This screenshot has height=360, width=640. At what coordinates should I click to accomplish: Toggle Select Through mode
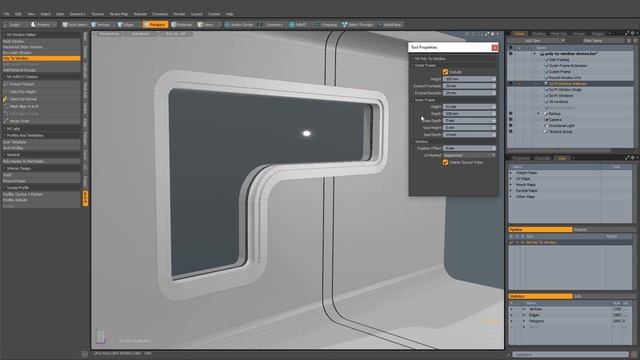point(358,25)
